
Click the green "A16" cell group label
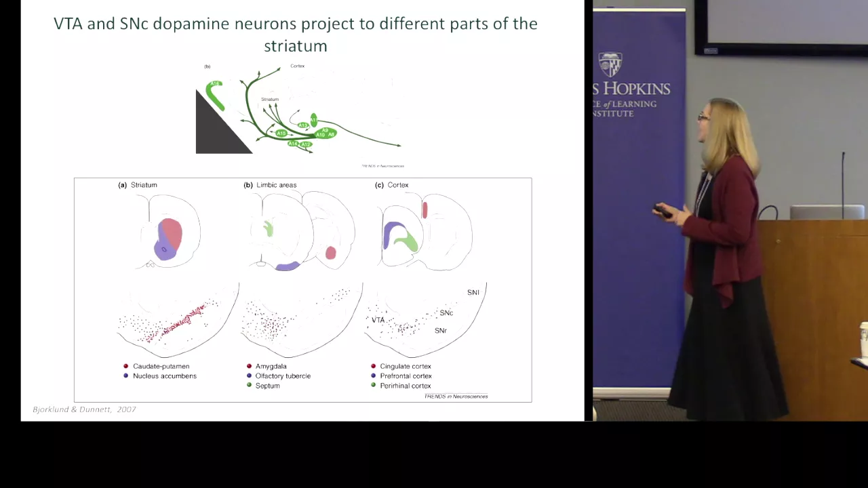coord(215,84)
